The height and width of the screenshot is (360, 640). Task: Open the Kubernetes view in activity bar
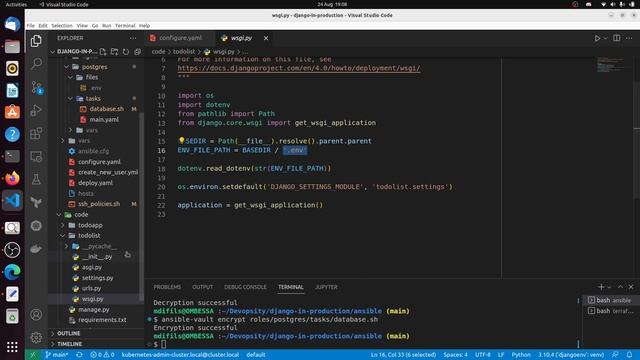(36, 226)
